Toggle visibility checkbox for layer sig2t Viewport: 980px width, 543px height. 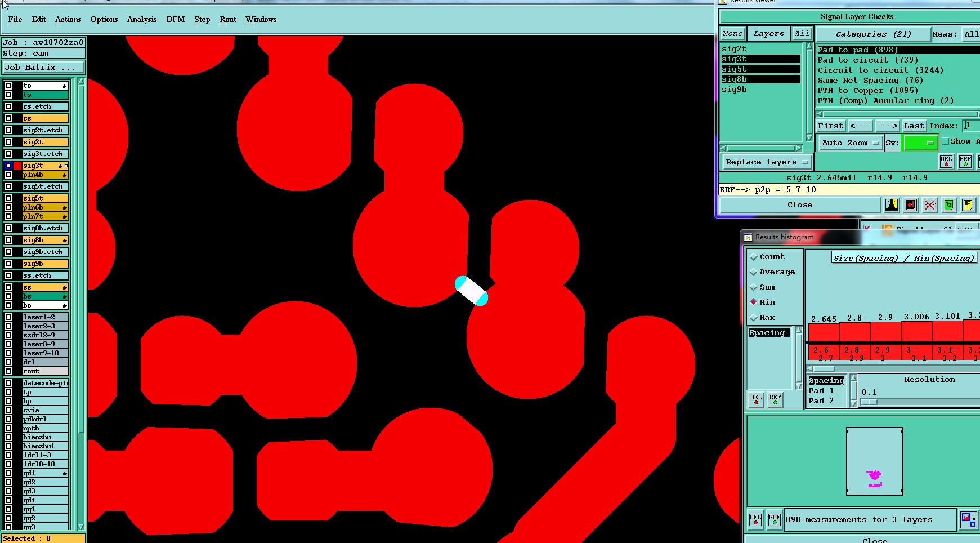(x=8, y=142)
